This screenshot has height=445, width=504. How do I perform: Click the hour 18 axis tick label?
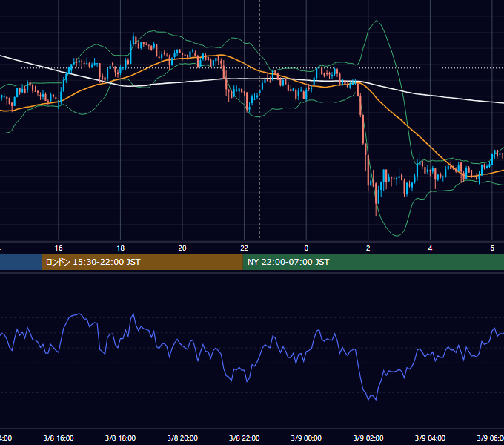point(120,248)
